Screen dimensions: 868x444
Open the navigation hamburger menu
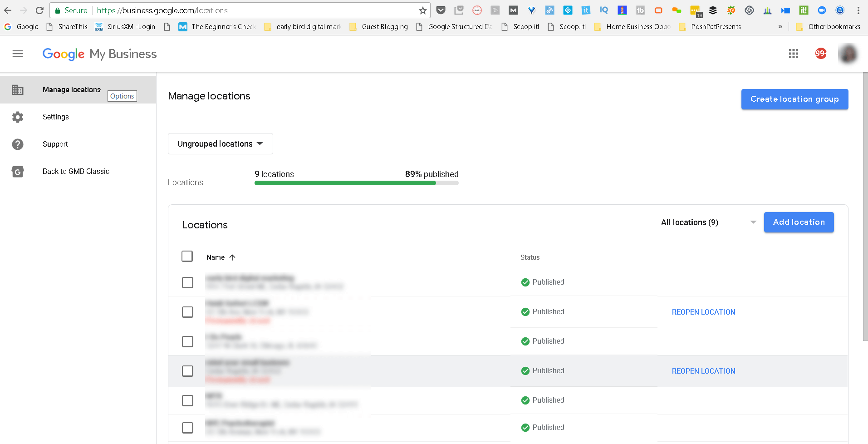coord(17,54)
